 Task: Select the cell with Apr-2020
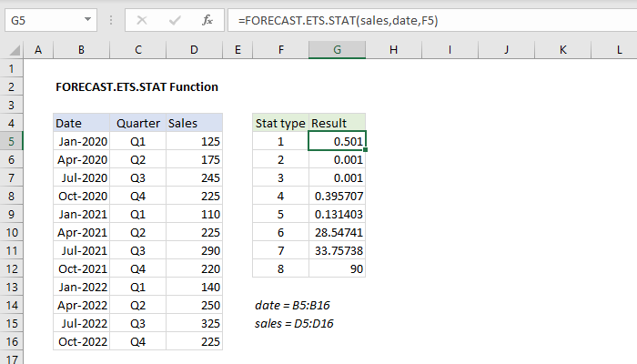(81, 159)
